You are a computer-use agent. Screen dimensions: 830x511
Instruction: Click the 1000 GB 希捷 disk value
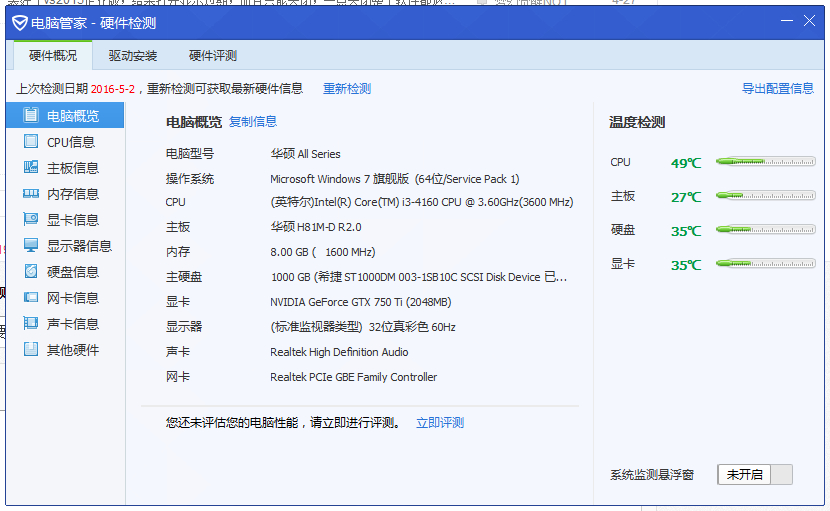pos(419,277)
